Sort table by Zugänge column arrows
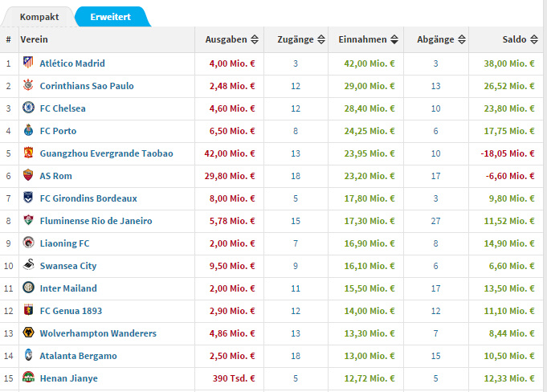The image size is (547, 392). 321,39
